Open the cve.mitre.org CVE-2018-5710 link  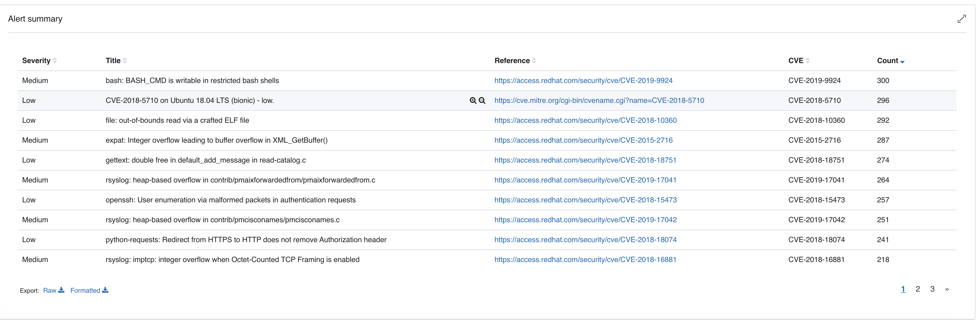coord(599,100)
